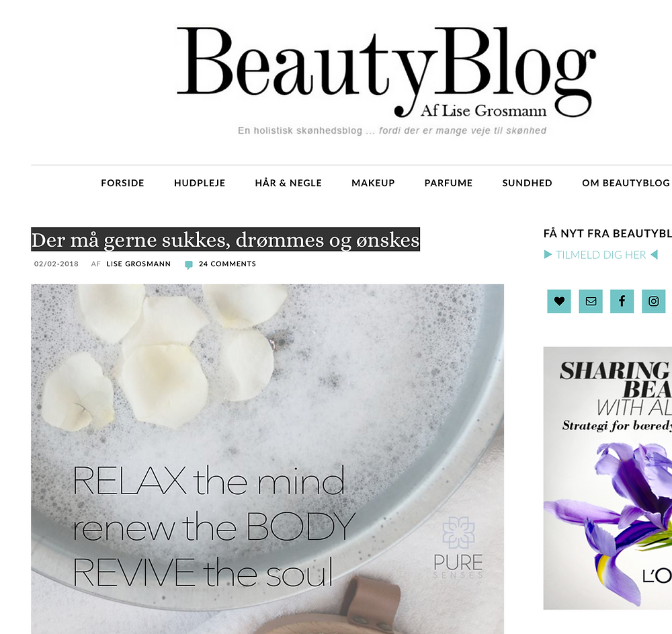Click the L'Oréal Sharing Beauty ad banner

[x=607, y=478]
